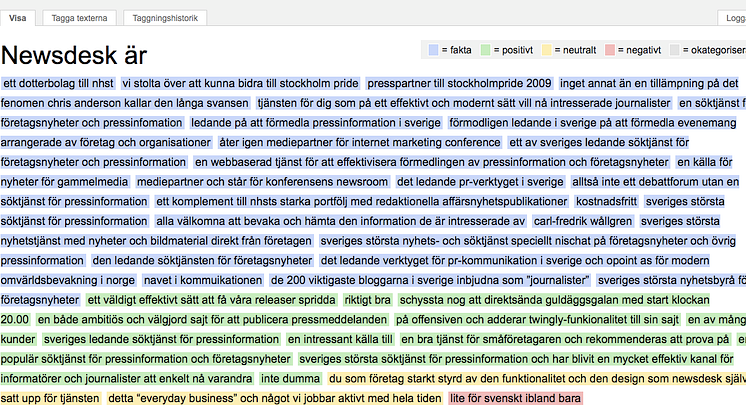Screen dimensions: 746x419
Task: Open the Visa tab
Action: [18, 18]
